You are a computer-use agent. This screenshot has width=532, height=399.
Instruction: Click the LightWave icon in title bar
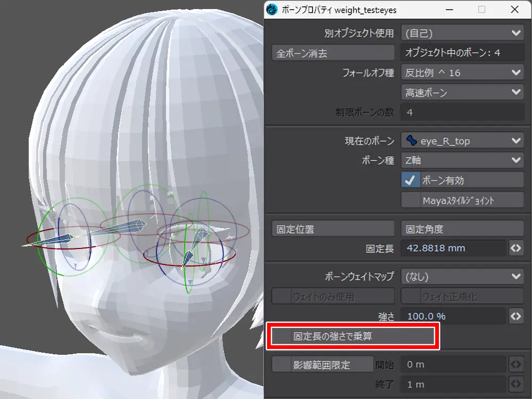[273, 10]
